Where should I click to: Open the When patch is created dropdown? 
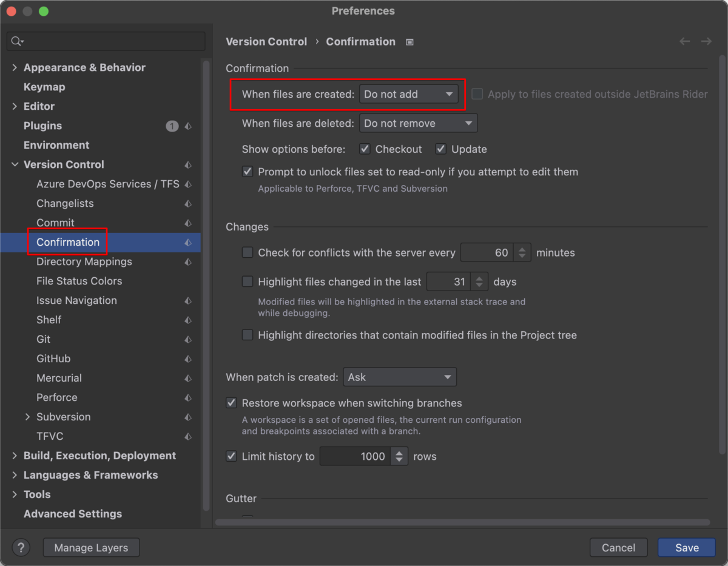pyautogui.click(x=400, y=377)
